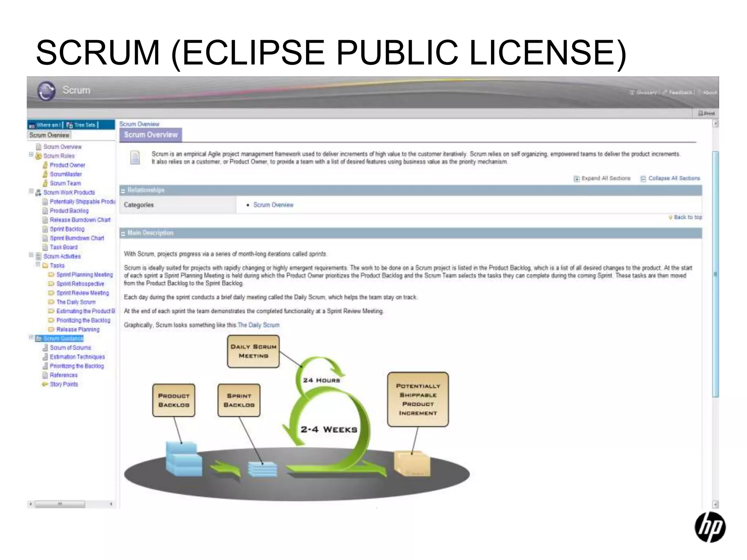The height and width of the screenshot is (560, 747).
Task: Click the Print button
Action: point(707,113)
